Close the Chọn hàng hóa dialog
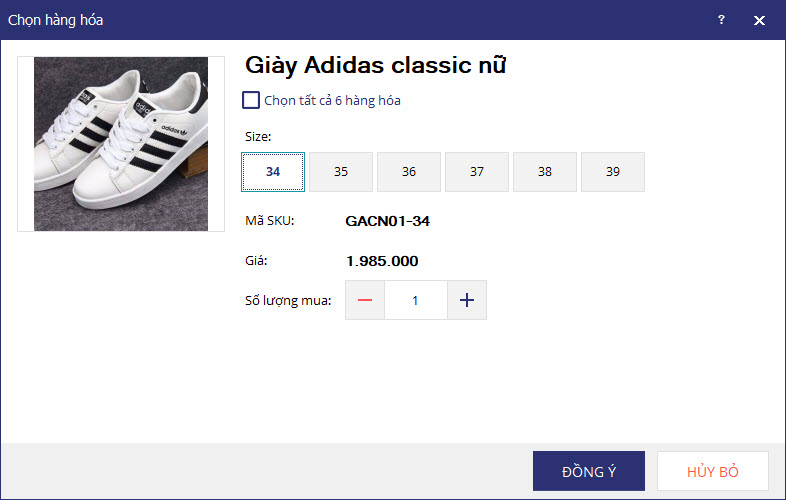 pyautogui.click(x=759, y=20)
